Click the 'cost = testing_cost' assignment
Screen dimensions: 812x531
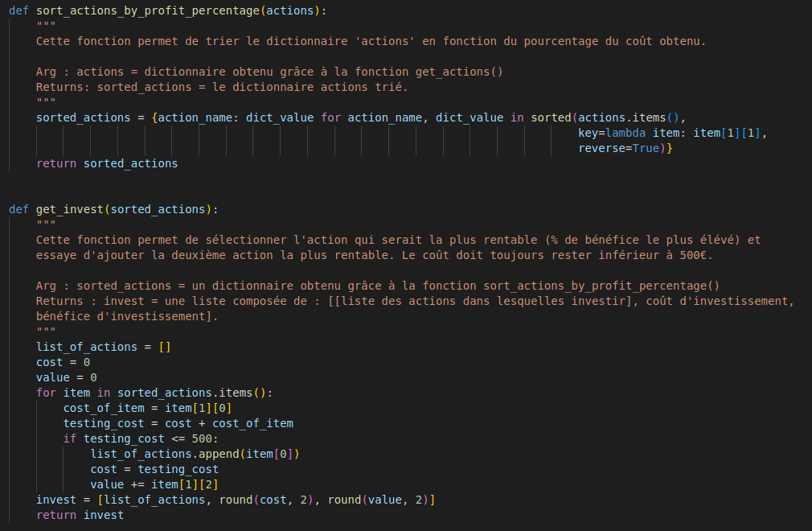[x=154, y=469]
